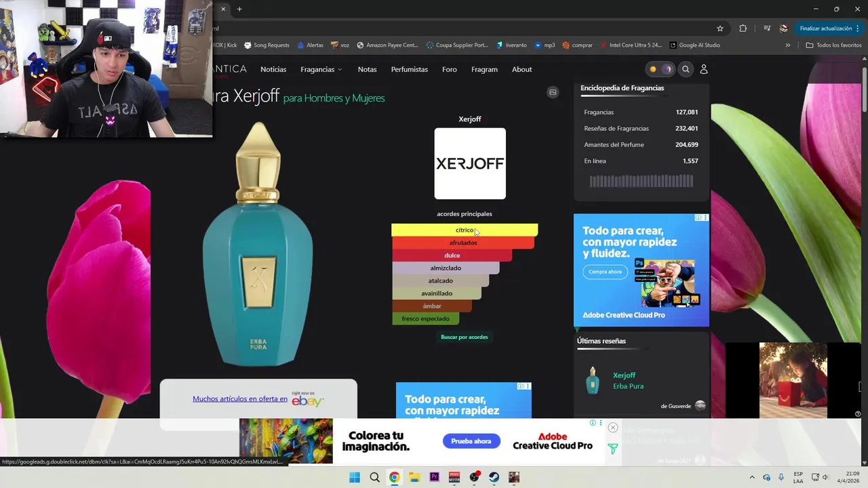Click the site search magnifier icon
The image size is (868, 488).
click(x=686, y=69)
